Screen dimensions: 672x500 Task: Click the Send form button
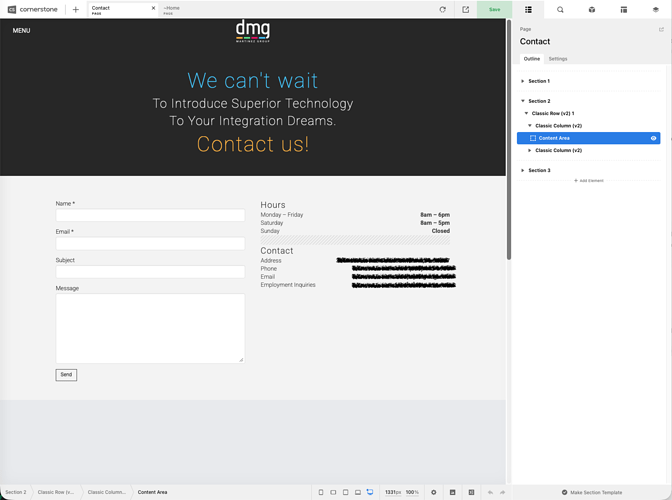(66, 375)
